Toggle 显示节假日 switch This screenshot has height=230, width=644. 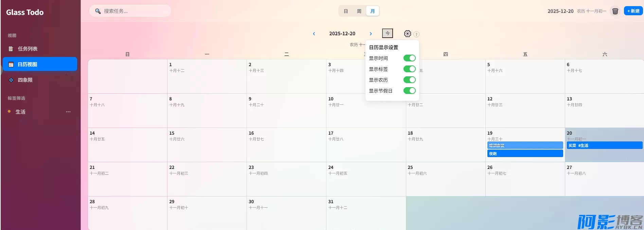[x=409, y=91]
